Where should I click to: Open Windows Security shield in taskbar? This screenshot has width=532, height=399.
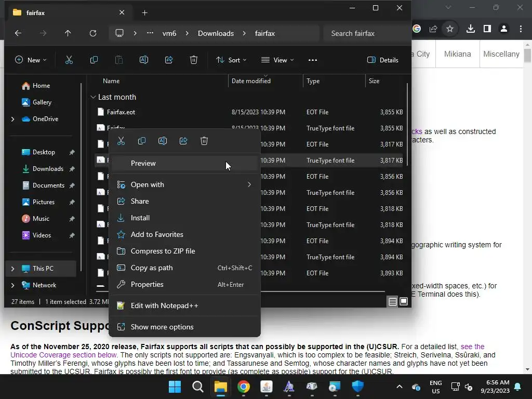(x=357, y=387)
